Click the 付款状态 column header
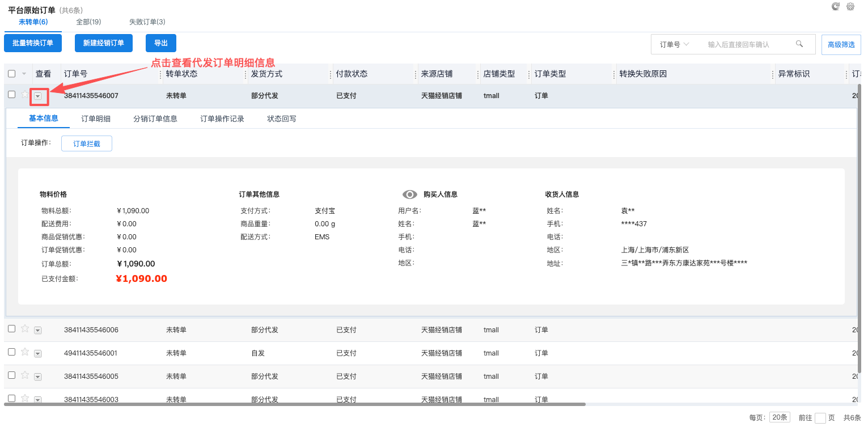The image size is (868, 427). 352,74
